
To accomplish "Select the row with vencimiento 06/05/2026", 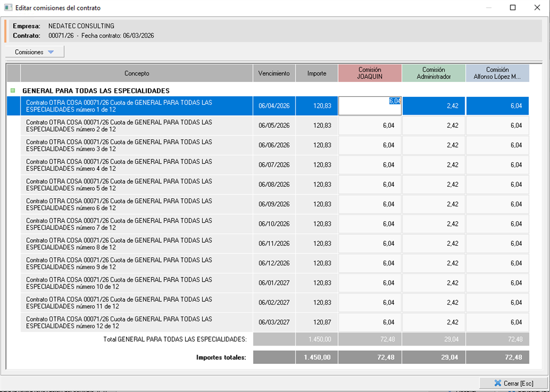I will 274,126.
